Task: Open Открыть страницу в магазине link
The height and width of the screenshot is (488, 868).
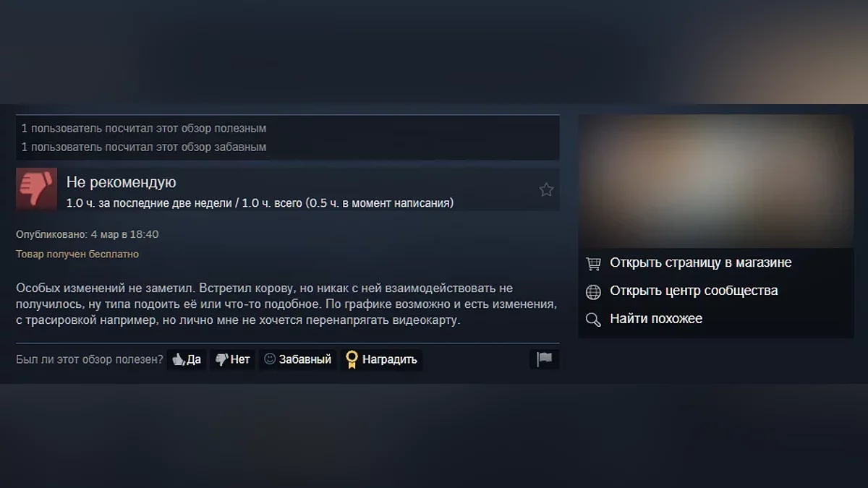Action: coord(701,262)
